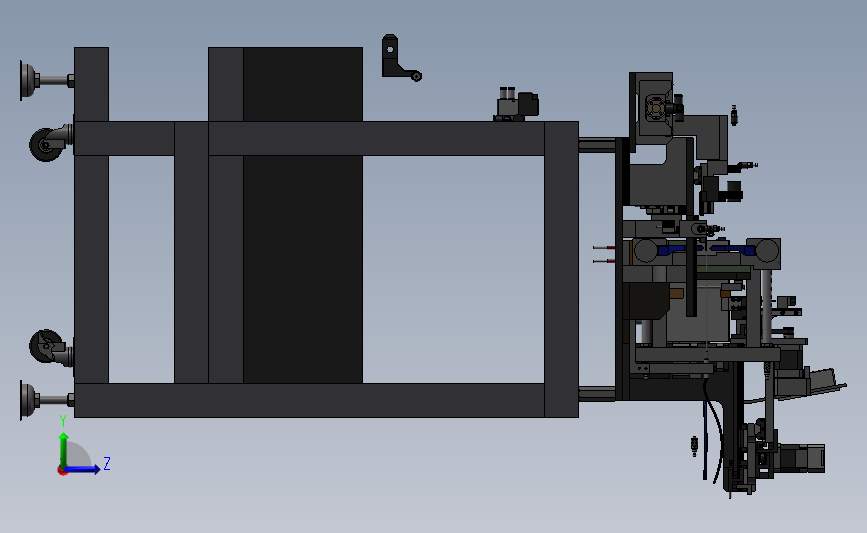This screenshot has width=867, height=533.
Task: Select the right vertical frame beam
Action: point(561,269)
